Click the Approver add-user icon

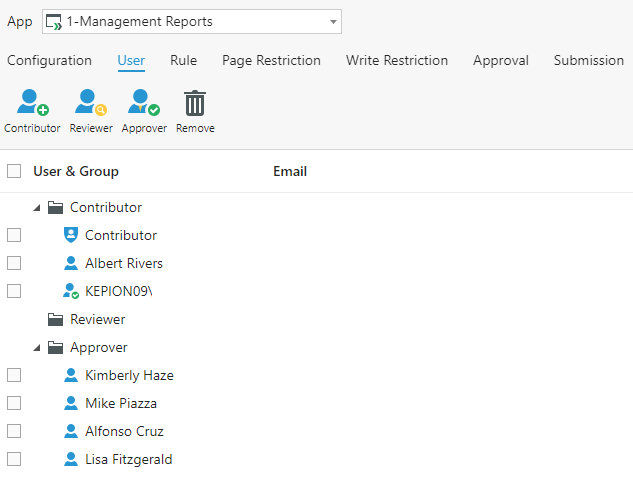coord(144,103)
